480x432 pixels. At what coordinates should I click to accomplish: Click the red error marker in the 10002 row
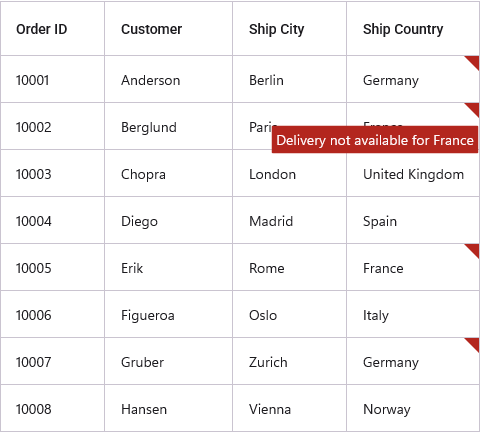pyautogui.click(x=474, y=109)
